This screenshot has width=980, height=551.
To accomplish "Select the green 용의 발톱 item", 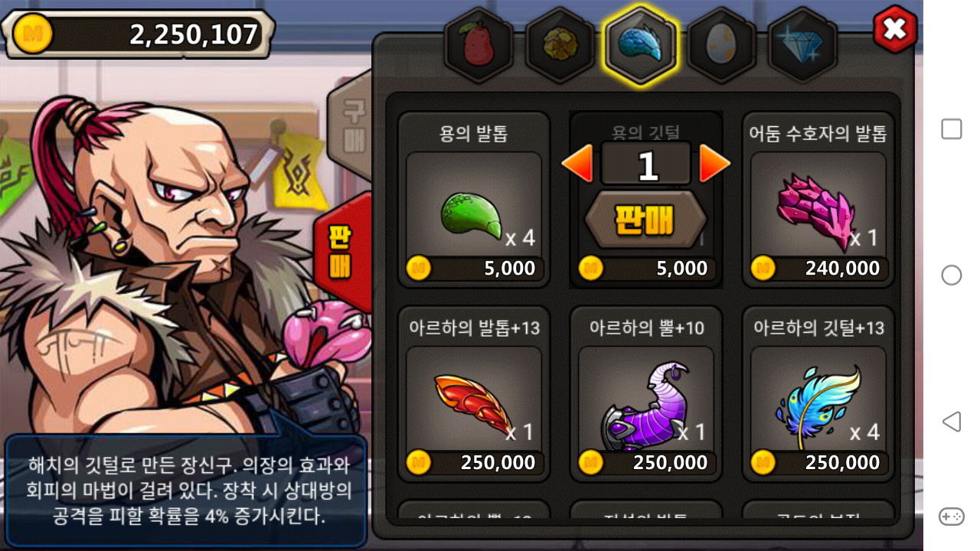I will [474, 200].
